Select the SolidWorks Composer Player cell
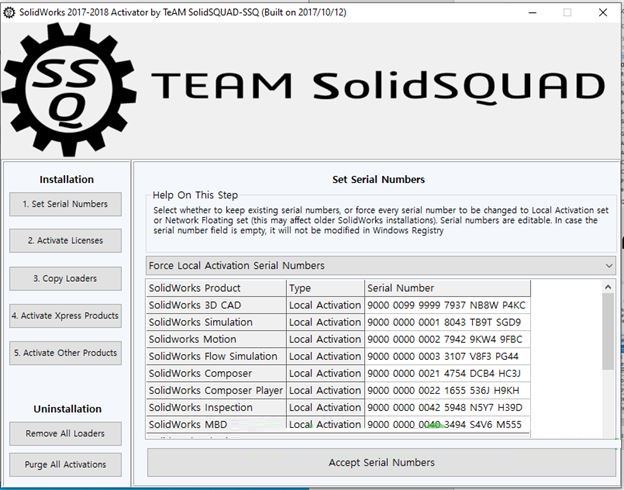624x490 pixels. point(216,391)
